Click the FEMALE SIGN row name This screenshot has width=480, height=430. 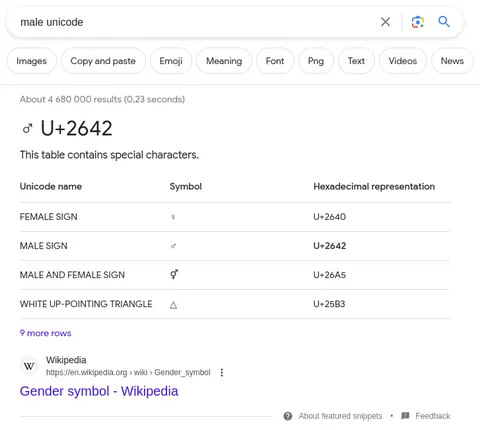48,217
